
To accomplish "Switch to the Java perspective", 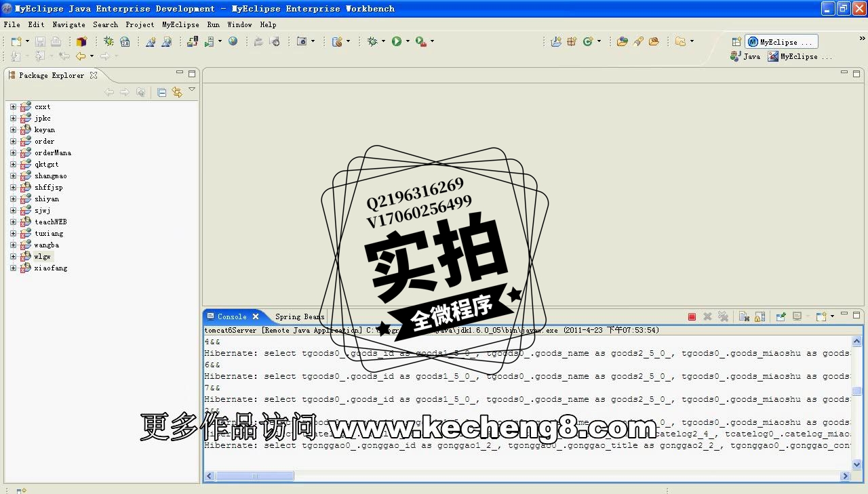I will click(x=745, y=57).
